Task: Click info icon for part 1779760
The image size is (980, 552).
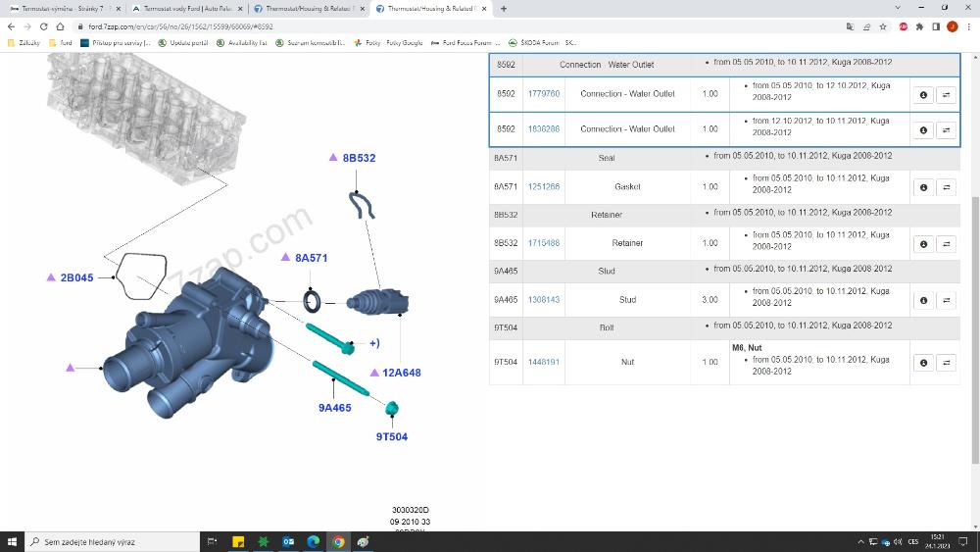Action: 923,95
